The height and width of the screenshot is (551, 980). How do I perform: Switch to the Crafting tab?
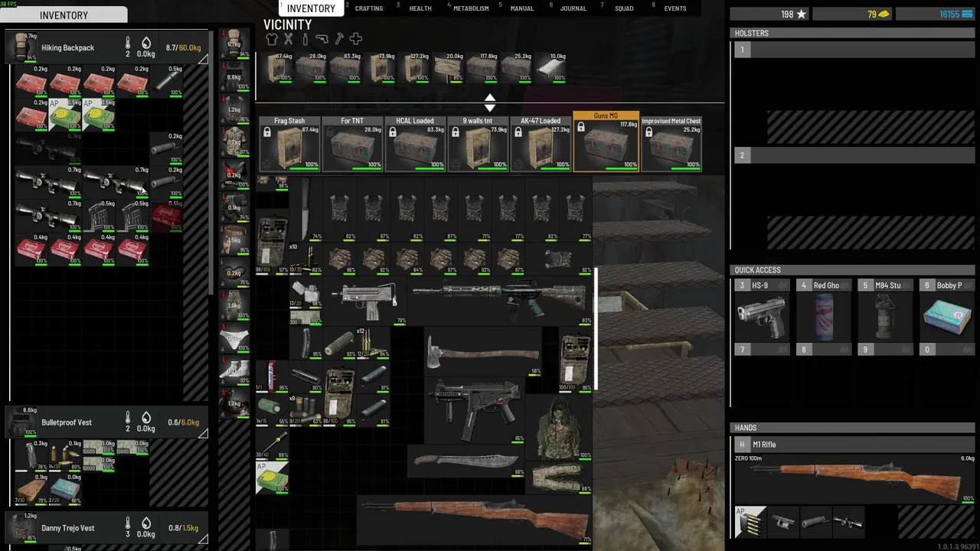point(368,8)
